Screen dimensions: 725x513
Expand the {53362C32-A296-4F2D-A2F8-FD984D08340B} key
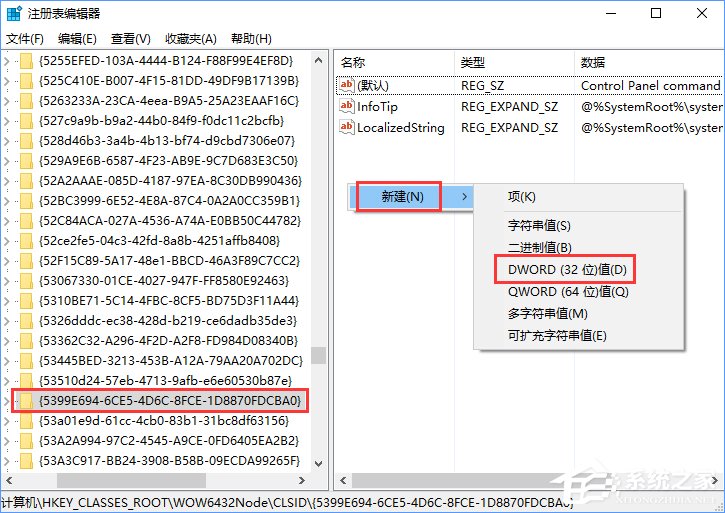pyautogui.click(x=6, y=341)
